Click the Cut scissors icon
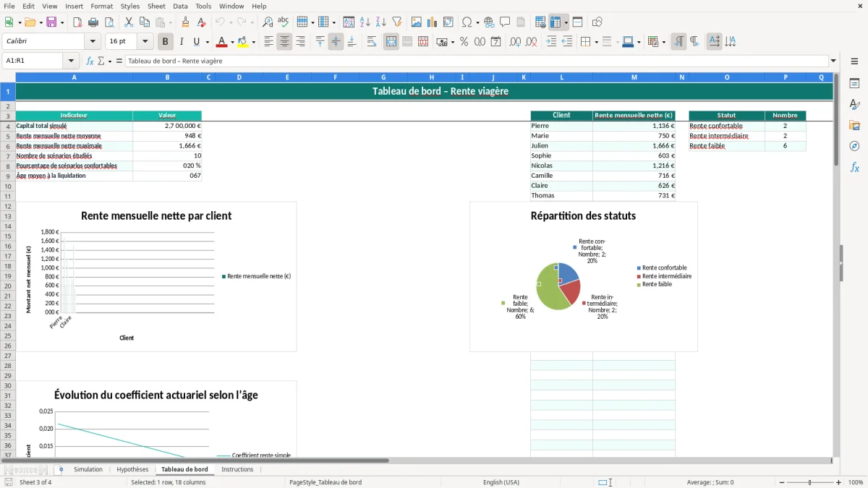868x488 pixels. (x=129, y=22)
